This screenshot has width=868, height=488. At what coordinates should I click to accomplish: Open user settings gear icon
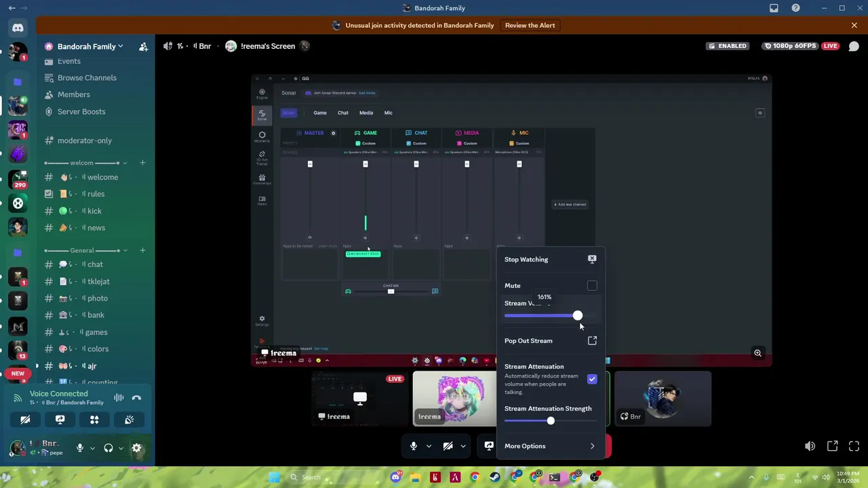[136, 448]
